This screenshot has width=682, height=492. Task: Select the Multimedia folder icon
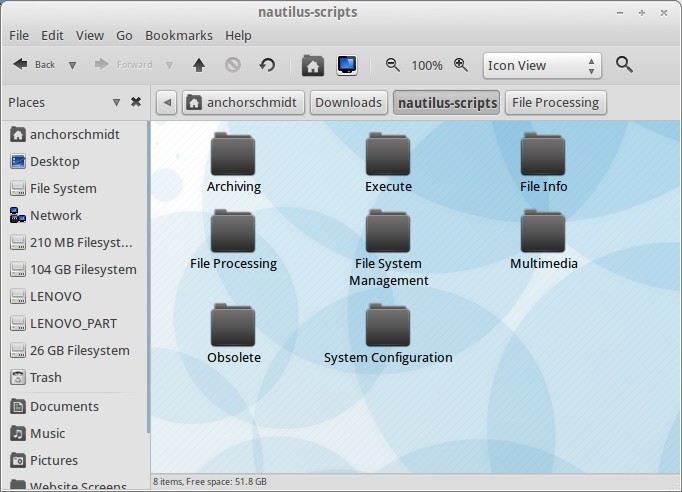pos(543,231)
